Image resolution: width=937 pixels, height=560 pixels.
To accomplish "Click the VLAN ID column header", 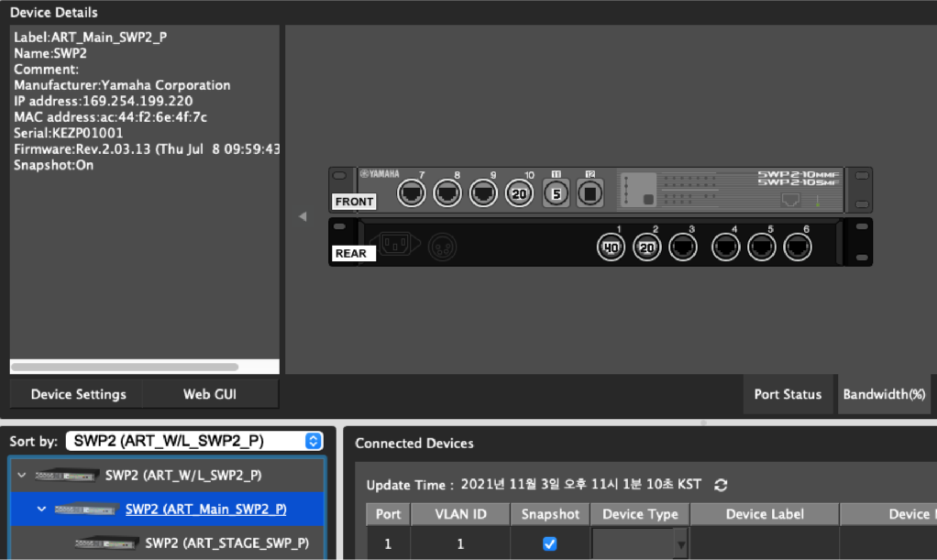I will (x=460, y=514).
